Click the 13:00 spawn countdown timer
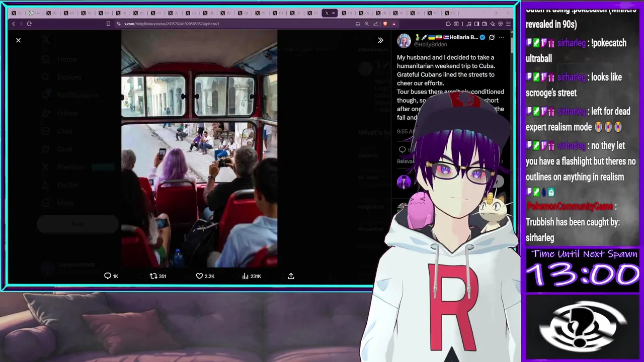This screenshot has width=644, height=362. (583, 276)
